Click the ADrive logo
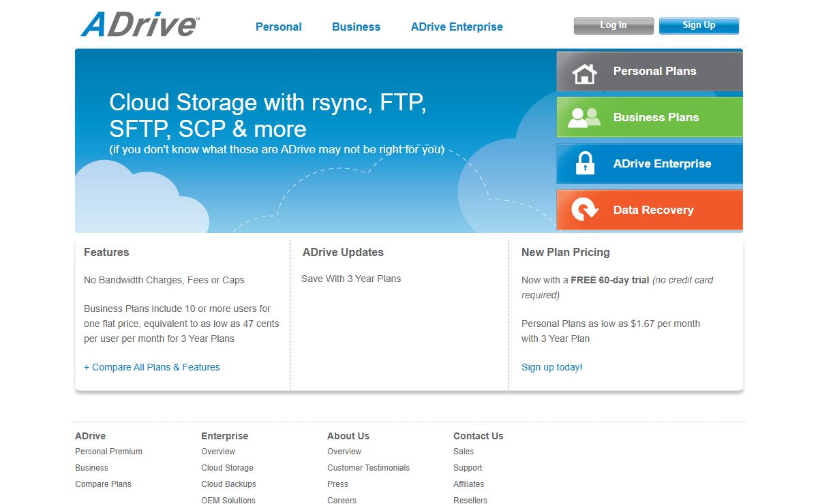The width and height of the screenshot is (818, 504). point(140,24)
